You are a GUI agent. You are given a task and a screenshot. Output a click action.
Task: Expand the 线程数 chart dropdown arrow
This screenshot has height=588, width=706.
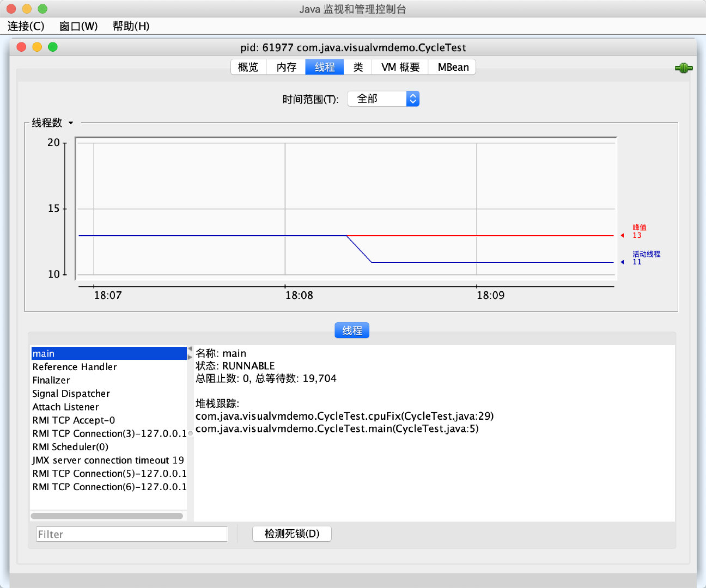point(71,123)
